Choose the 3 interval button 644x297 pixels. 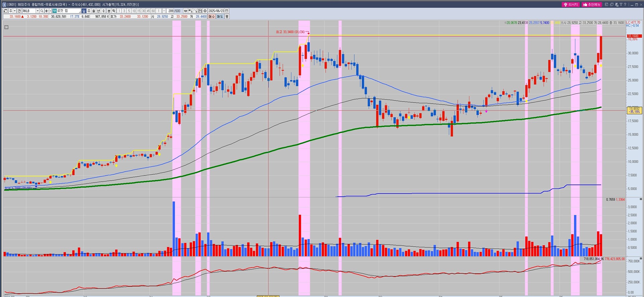click(124, 11)
